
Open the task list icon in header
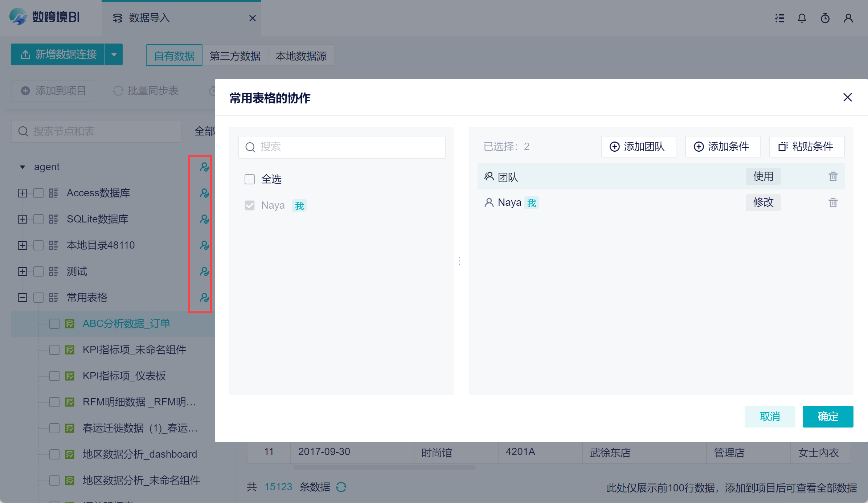click(779, 18)
